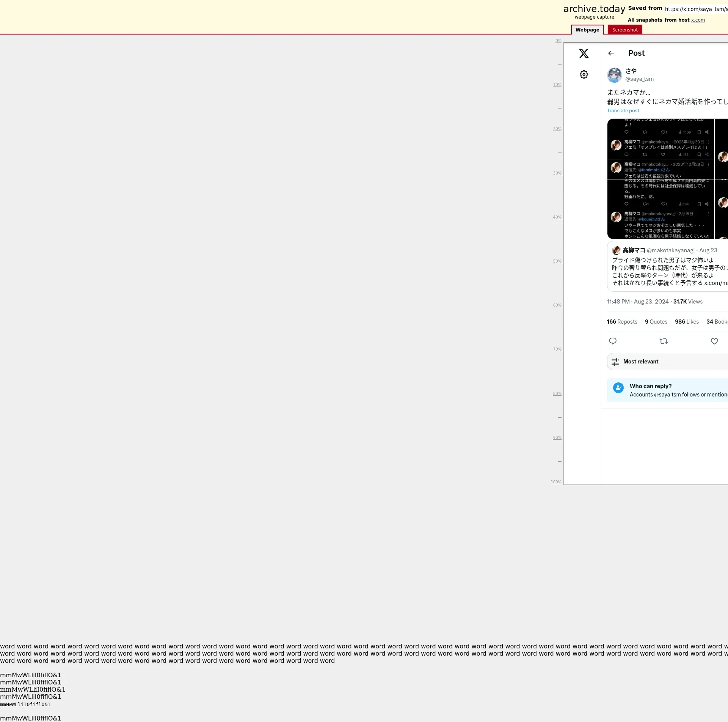Screen dimensions: 728x722
Task: Switch to the Screenshot tab
Action: (x=624, y=30)
